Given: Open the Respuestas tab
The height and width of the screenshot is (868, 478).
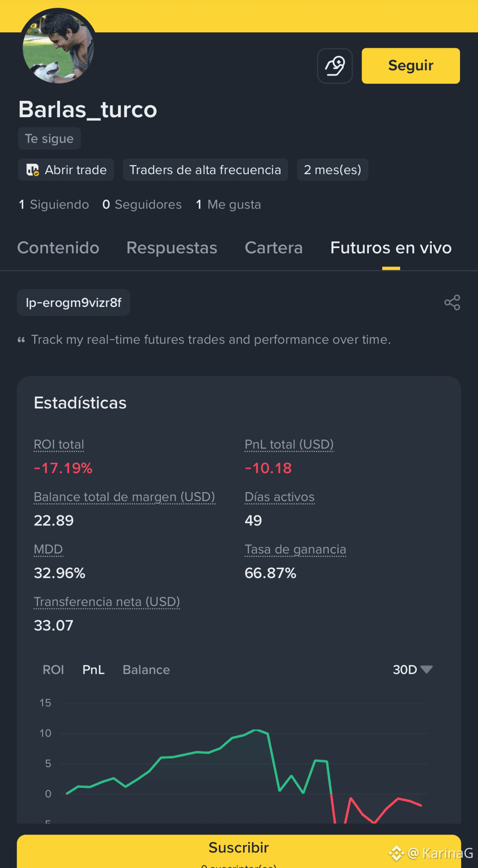Looking at the screenshot, I should pyautogui.click(x=172, y=248).
